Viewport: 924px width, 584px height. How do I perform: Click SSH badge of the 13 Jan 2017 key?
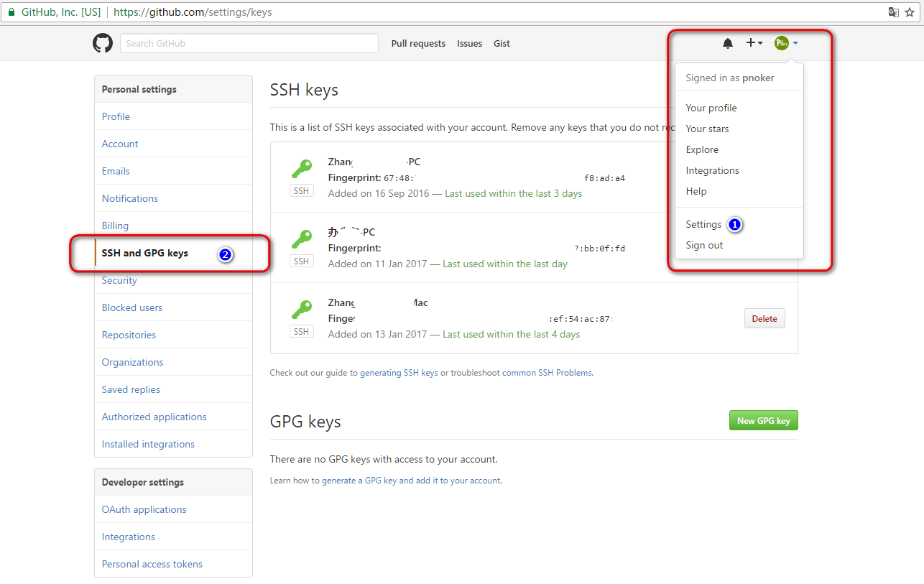[302, 332]
